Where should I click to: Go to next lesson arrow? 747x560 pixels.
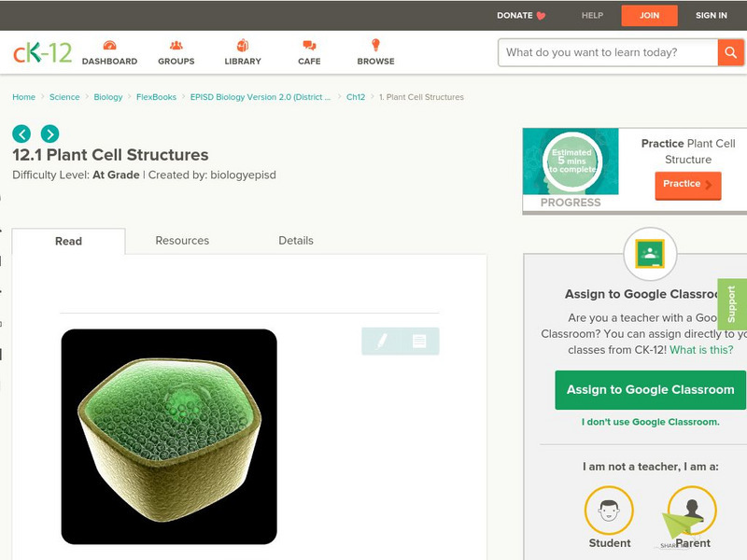(50, 133)
